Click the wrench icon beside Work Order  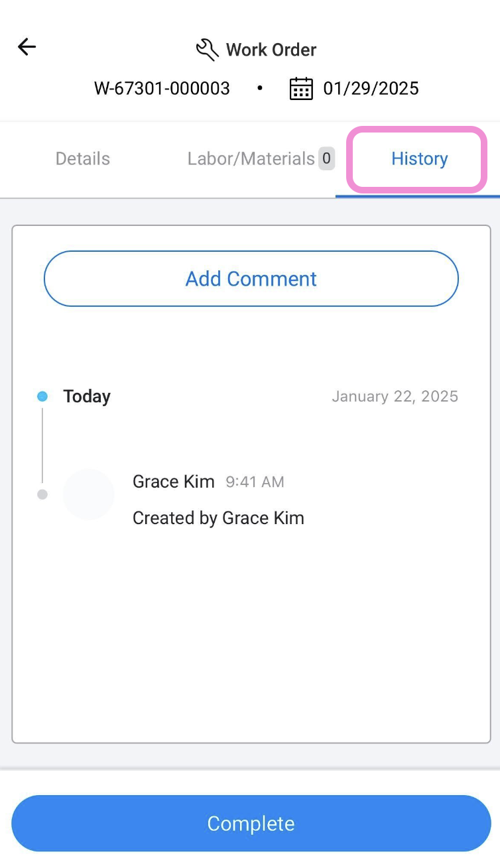click(x=207, y=50)
